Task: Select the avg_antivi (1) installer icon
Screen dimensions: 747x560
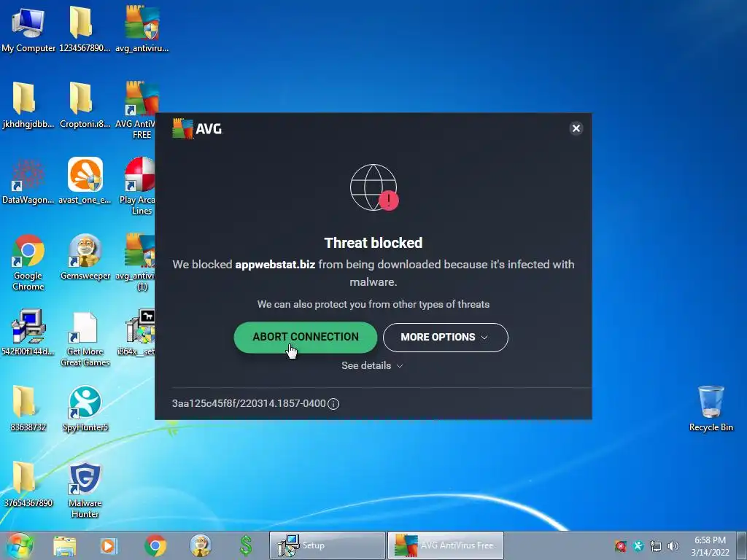Action: point(138,262)
